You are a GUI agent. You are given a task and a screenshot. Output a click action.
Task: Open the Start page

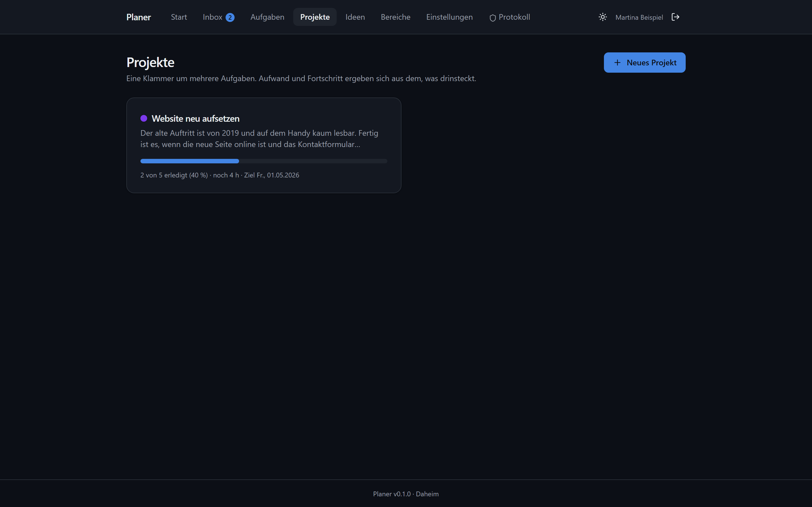pos(179,17)
